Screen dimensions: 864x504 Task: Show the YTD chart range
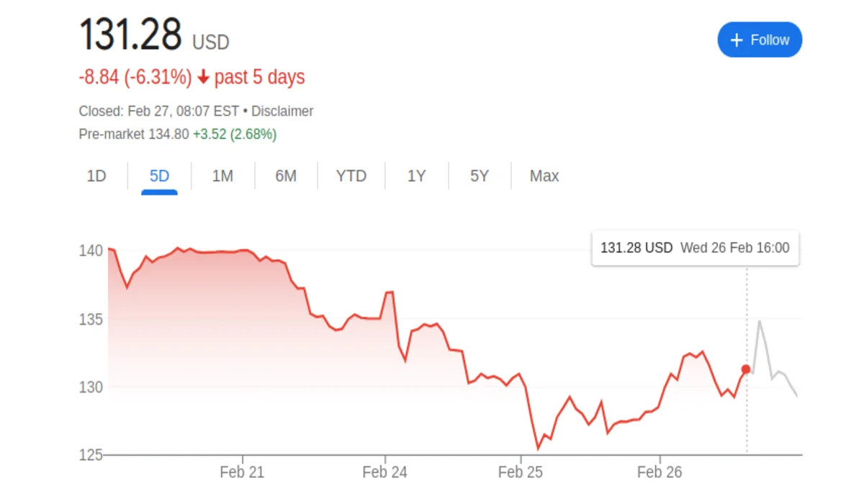[351, 176]
